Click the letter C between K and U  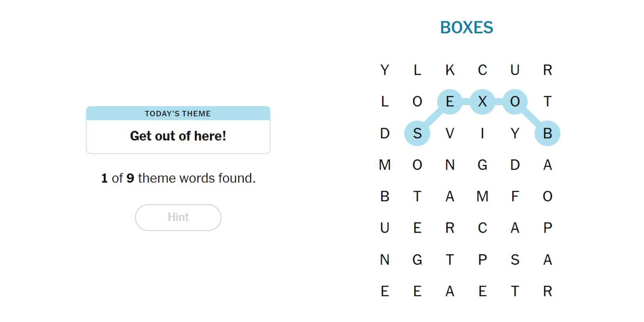coord(482,70)
